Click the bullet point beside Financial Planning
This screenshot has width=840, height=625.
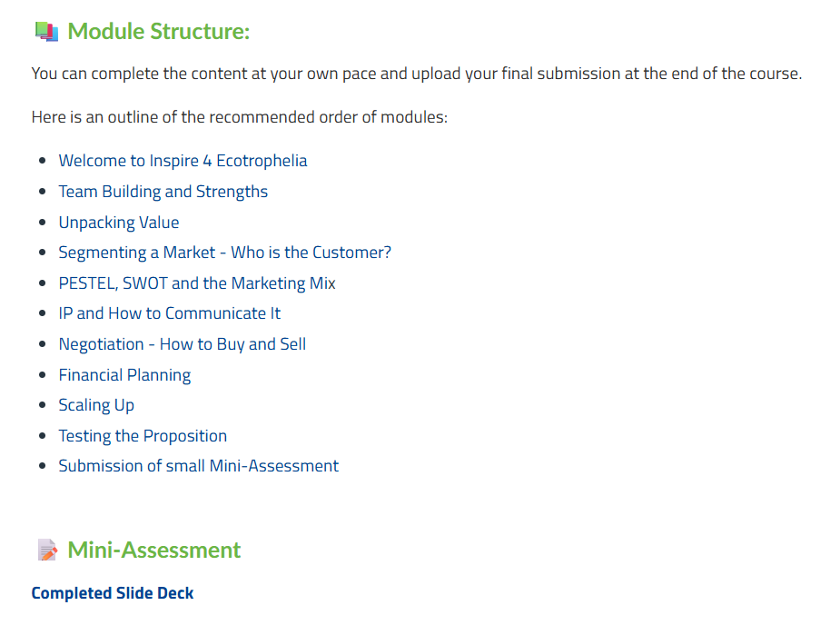42,376
